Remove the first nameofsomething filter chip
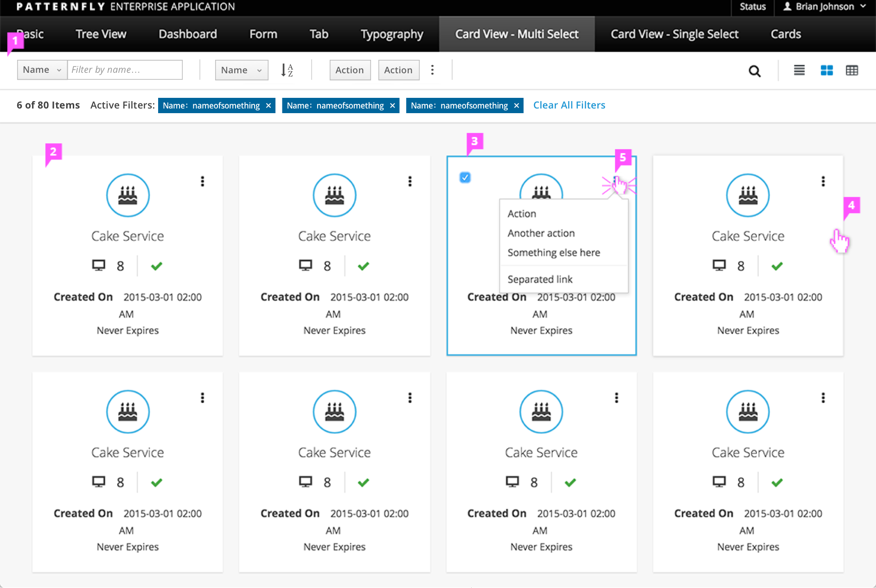The image size is (876, 588). coord(269,106)
